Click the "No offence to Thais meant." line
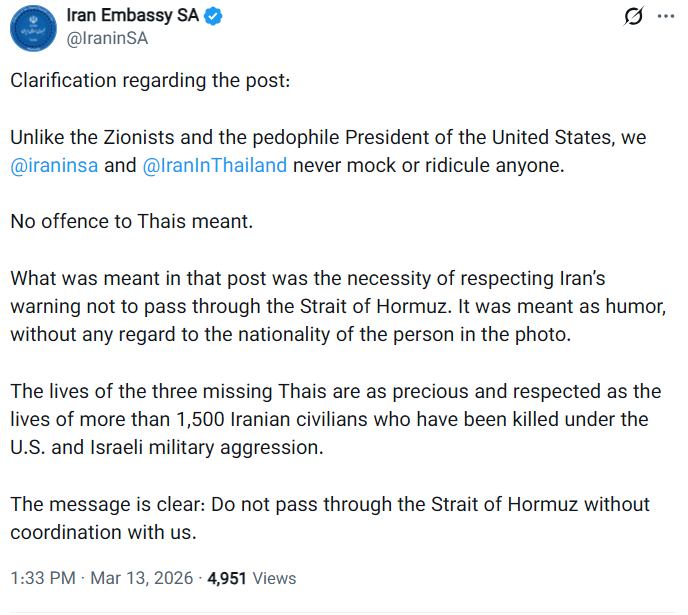The image size is (688, 615). (132, 221)
